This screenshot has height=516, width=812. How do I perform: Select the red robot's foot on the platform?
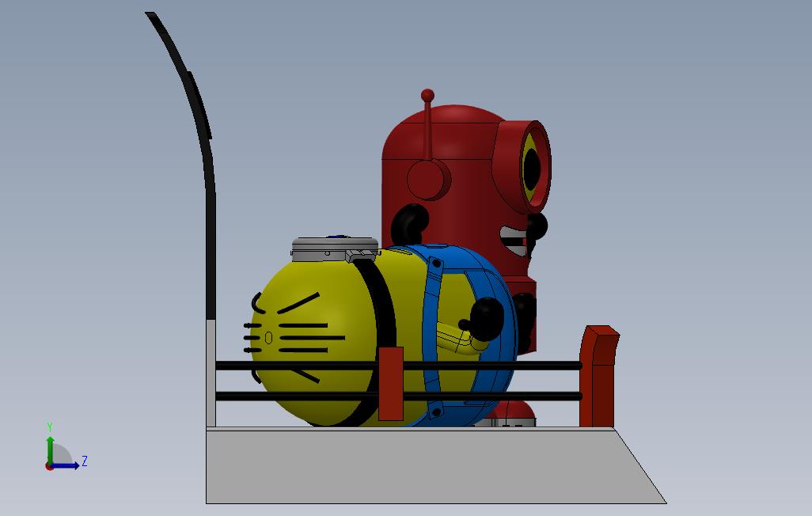tap(513, 413)
